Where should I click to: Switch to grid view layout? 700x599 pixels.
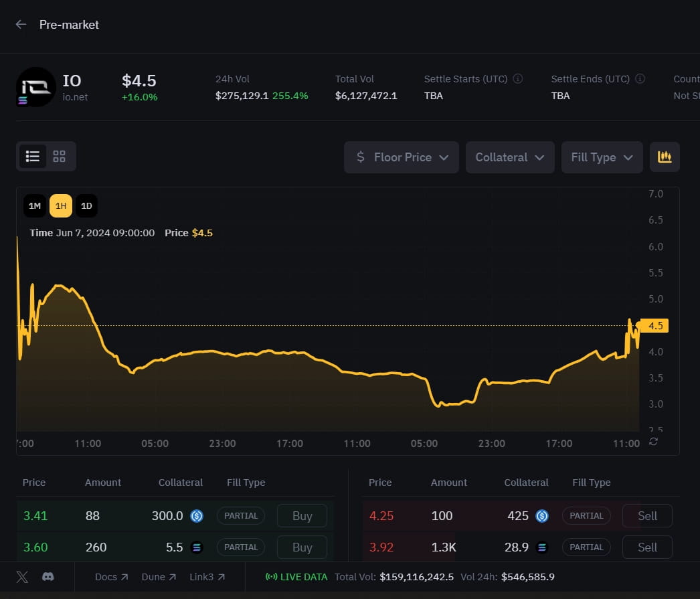point(60,157)
